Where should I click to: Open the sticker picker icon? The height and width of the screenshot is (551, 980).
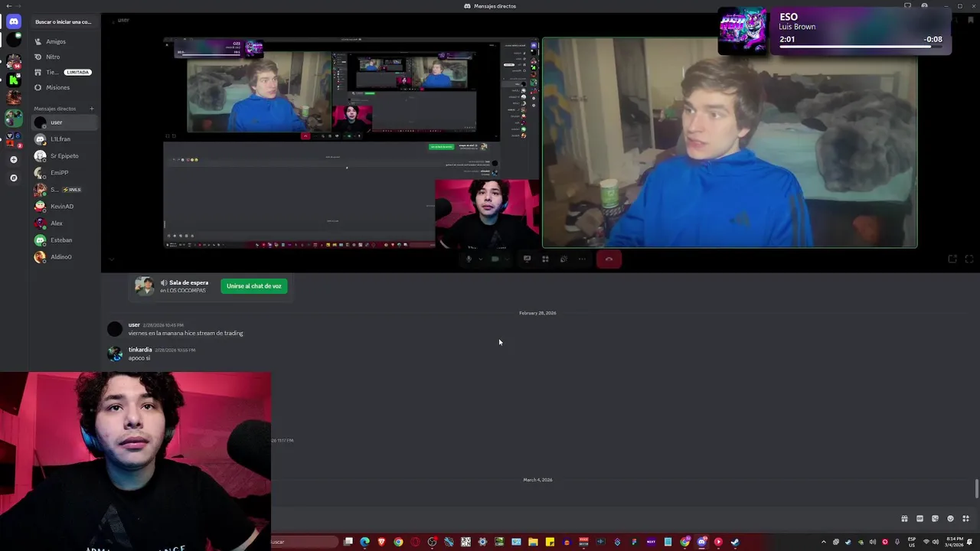(x=935, y=519)
